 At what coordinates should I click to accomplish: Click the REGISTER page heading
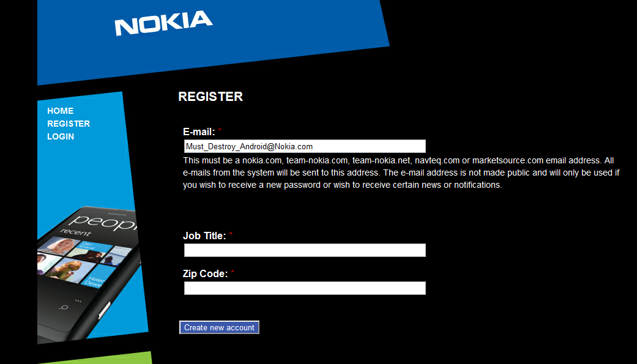pyautogui.click(x=210, y=96)
